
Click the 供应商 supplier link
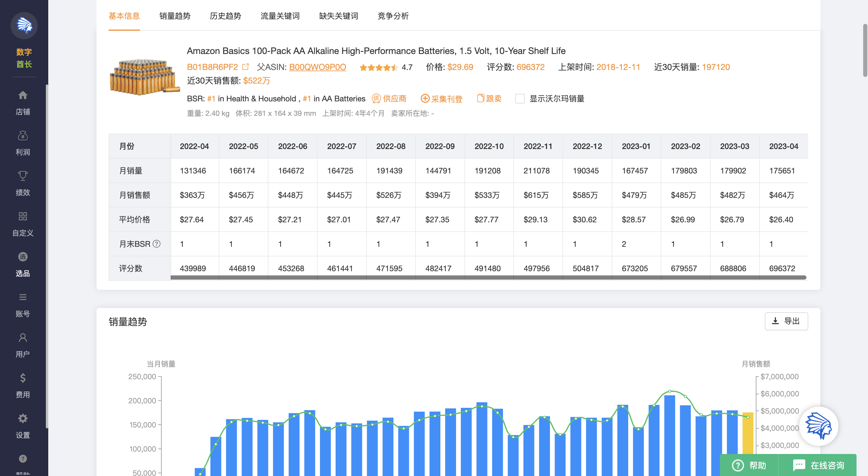click(x=389, y=99)
